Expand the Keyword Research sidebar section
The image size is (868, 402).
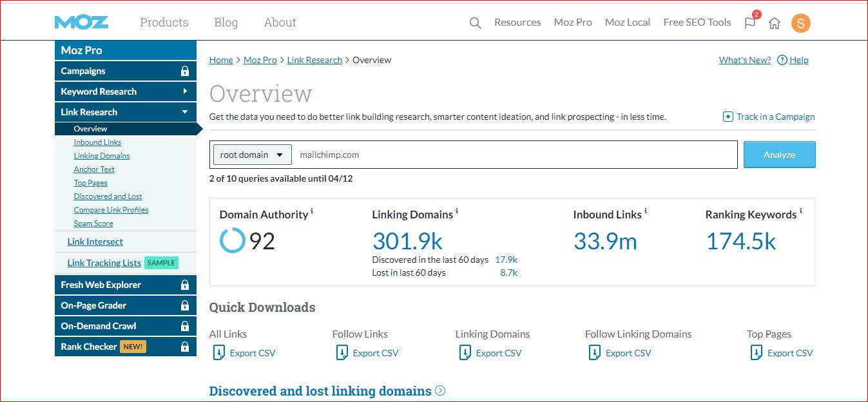tap(126, 91)
